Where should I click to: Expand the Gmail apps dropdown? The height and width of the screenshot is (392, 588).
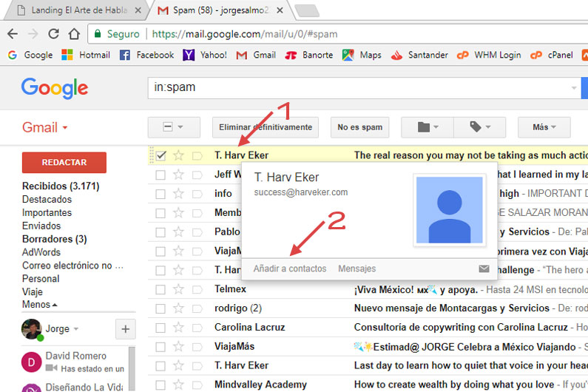(45, 127)
